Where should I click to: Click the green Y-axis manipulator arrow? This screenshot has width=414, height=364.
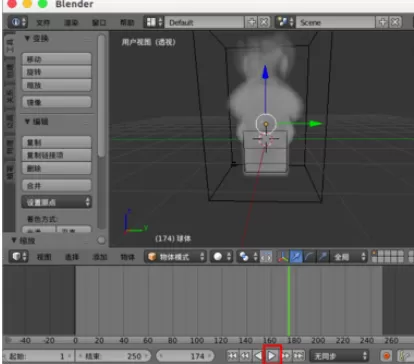316,124
